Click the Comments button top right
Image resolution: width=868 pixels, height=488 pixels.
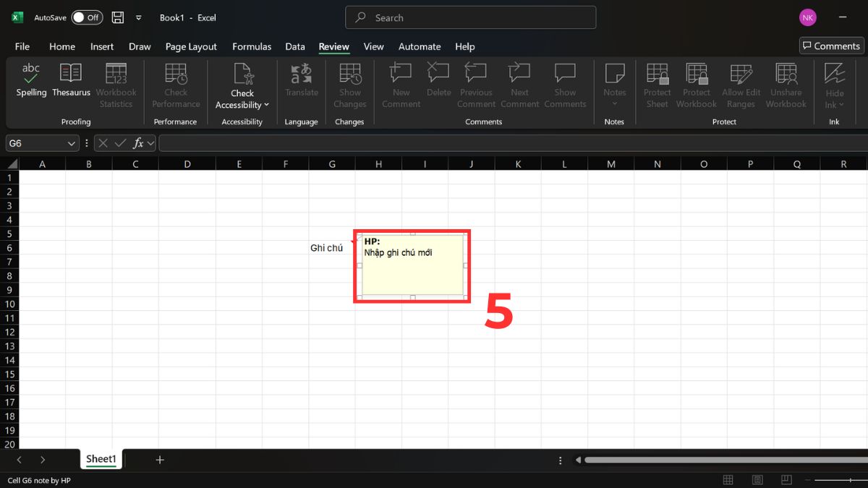click(x=830, y=45)
